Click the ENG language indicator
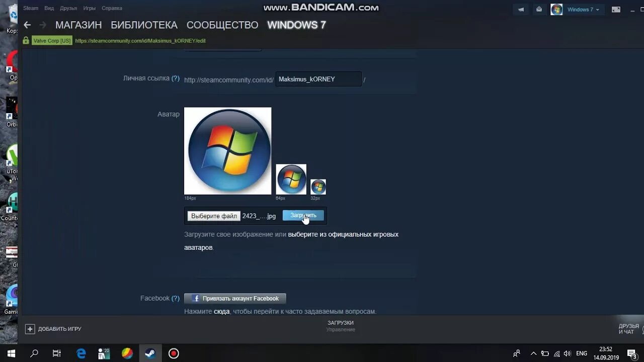 coord(582,353)
